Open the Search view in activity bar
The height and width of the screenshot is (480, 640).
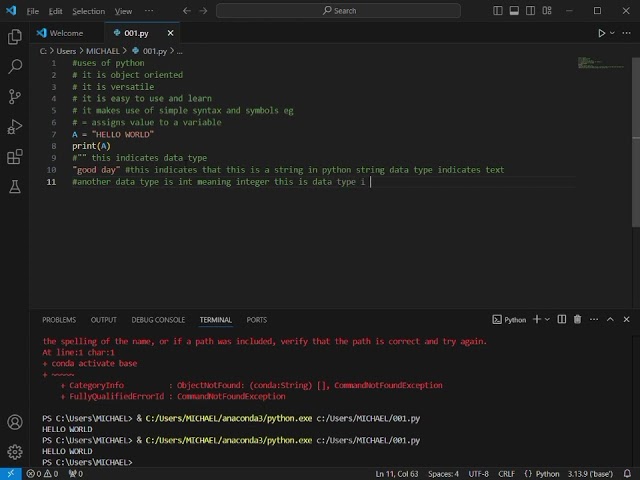[x=15, y=67]
